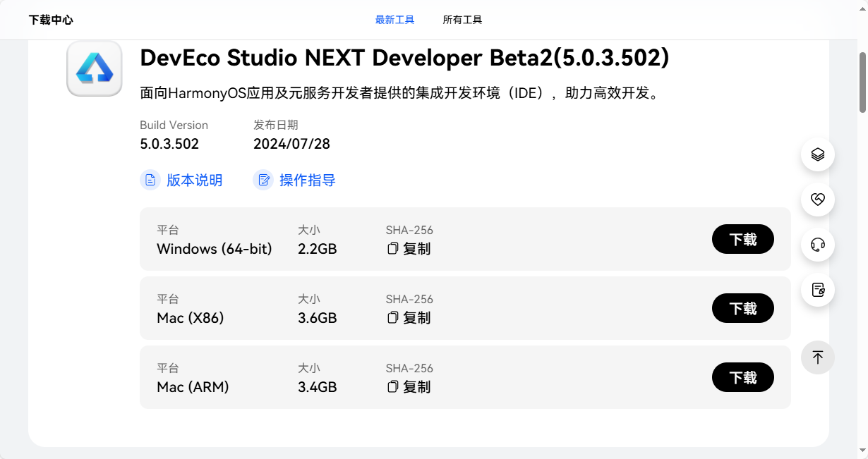Click the 2.2GB size value
This screenshot has height=459, width=868.
coord(318,249)
